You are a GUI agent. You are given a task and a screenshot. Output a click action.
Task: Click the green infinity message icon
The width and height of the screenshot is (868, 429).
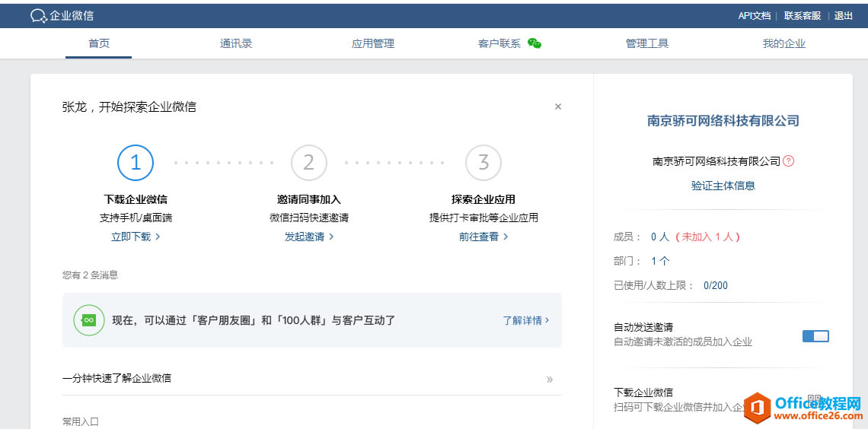click(89, 320)
